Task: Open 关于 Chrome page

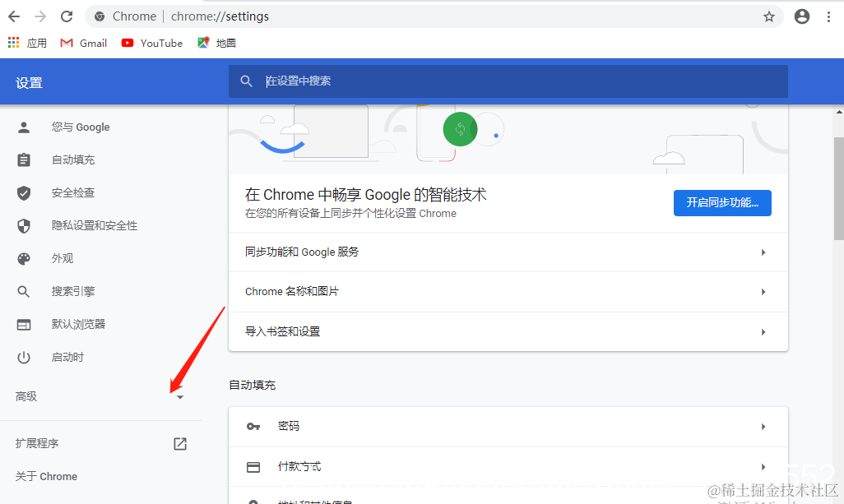Action: click(x=46, y=477)
